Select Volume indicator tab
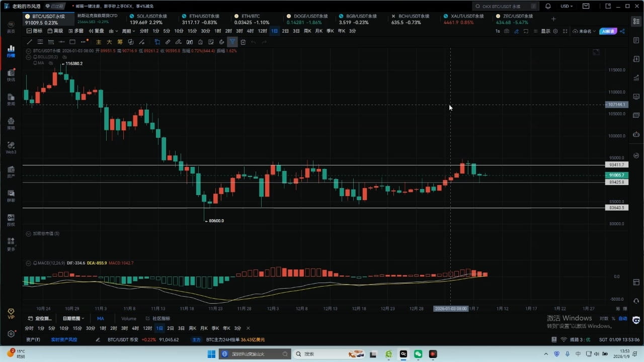The height and width of the screenshot is (362, 644). tap(129, 318)
